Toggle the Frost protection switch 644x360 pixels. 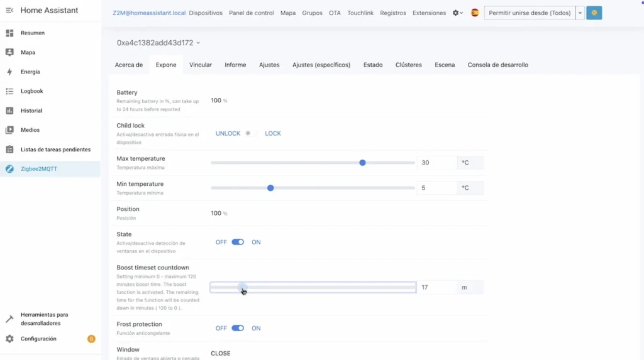(238, 328)
